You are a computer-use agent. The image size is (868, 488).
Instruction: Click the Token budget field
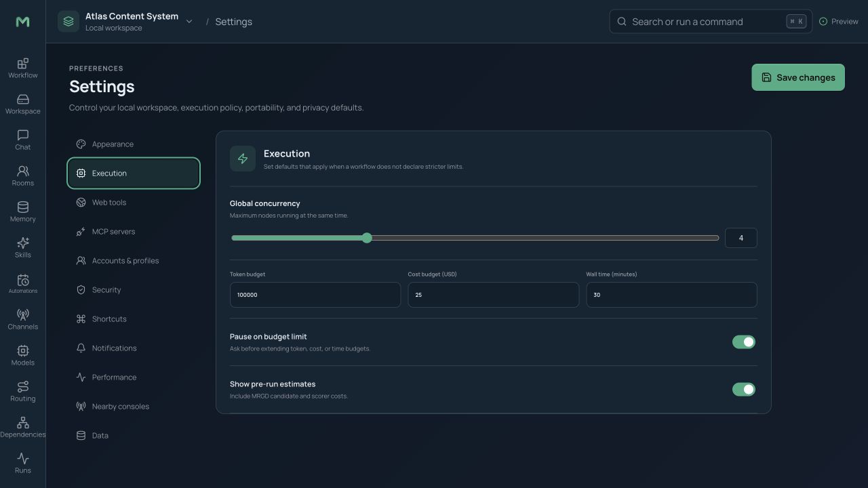coord(315,295)
